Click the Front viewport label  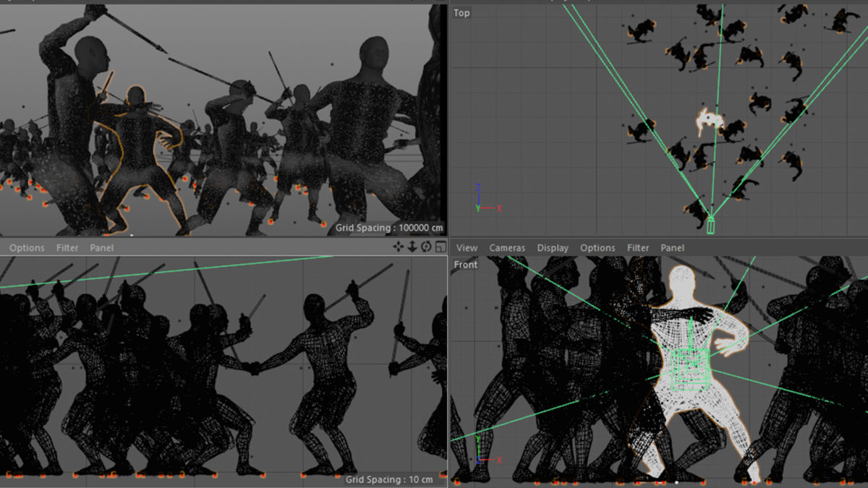[x=466, y=265]
